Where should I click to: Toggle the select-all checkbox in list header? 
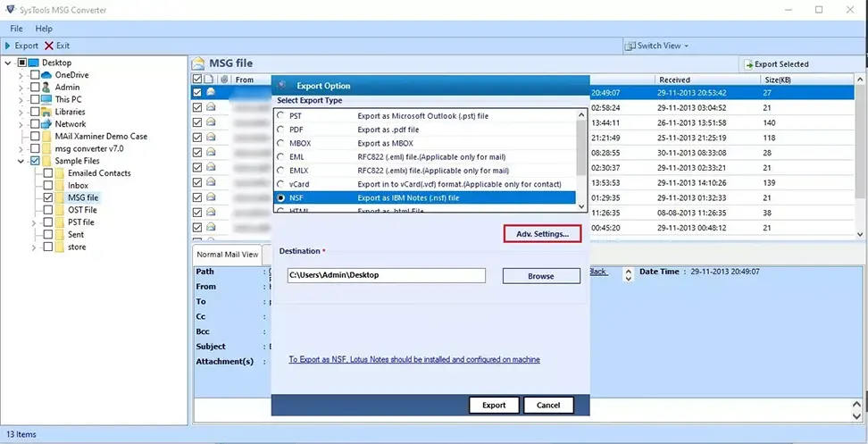click(x=197, y=80)
